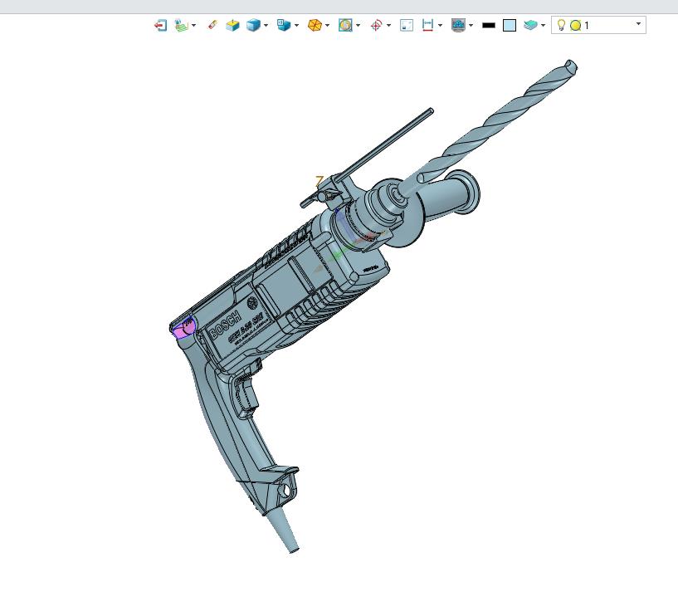Click the light bulb icon in layer box
678x616 pixels.
(561, 25)
